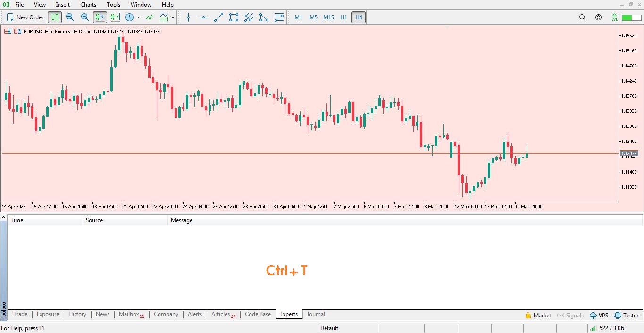Expand the timeframe clock dropdown arrow

[138, 17]
